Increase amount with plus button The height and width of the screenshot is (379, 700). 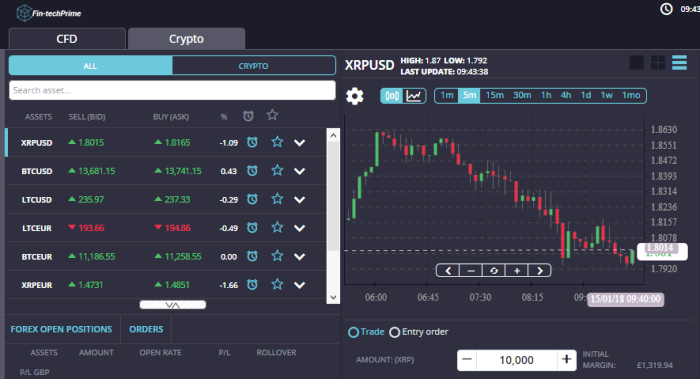(x=567, y=360)
